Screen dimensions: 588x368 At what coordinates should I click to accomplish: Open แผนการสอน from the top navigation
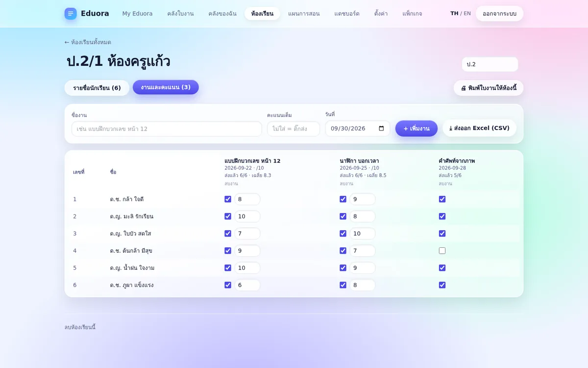click(304, 14)
